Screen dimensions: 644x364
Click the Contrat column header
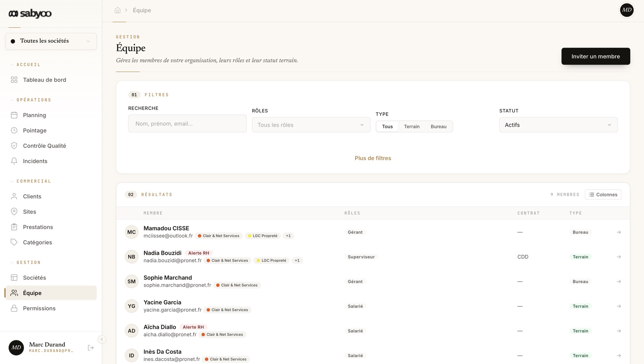click(528, 213)
